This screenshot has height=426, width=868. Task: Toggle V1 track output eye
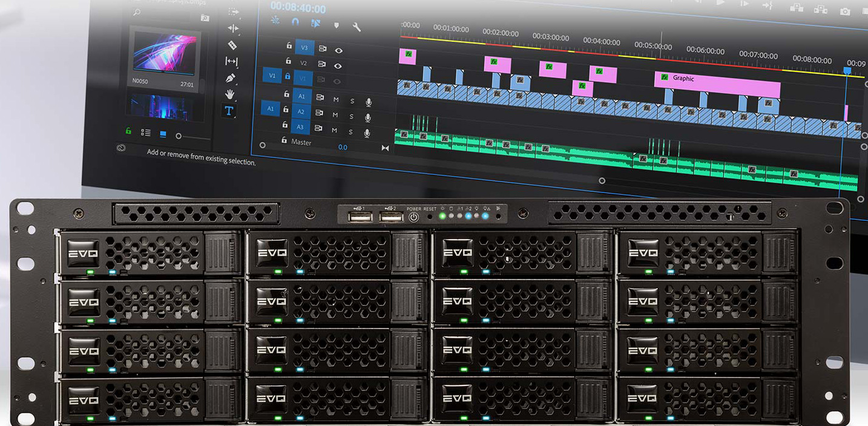coord(337,81)
